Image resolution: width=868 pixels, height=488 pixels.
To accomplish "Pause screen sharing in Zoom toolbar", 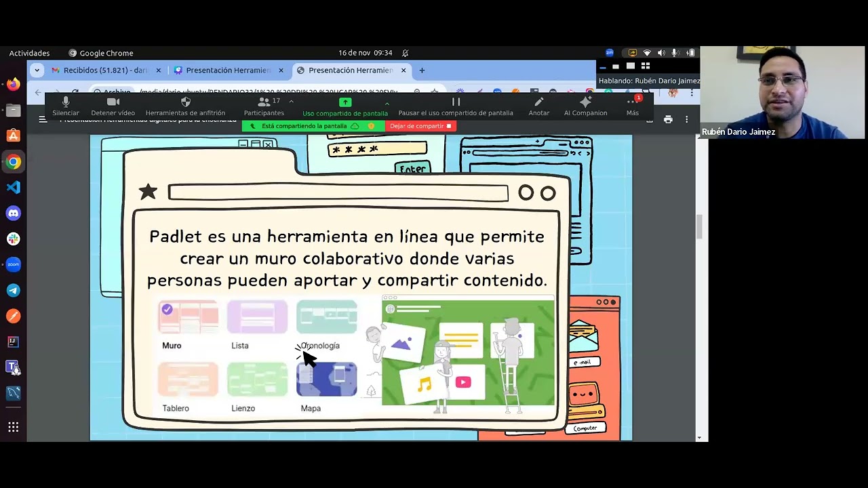I will coord(456,106).
